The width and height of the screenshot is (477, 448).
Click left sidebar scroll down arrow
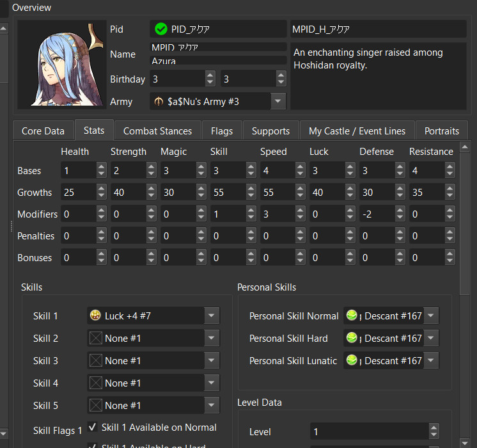tap(3, 433)
